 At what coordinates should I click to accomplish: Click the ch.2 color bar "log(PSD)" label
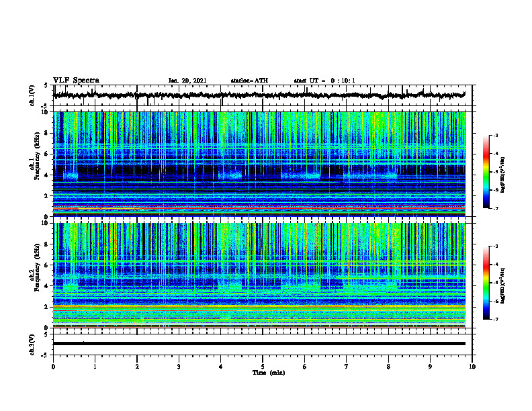503,286
